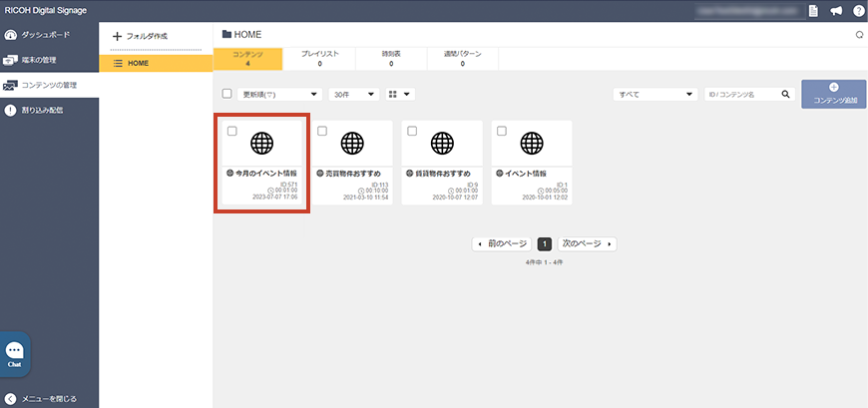Open the help question mark icon
868x408 pixels.
[x=857, y=10]
